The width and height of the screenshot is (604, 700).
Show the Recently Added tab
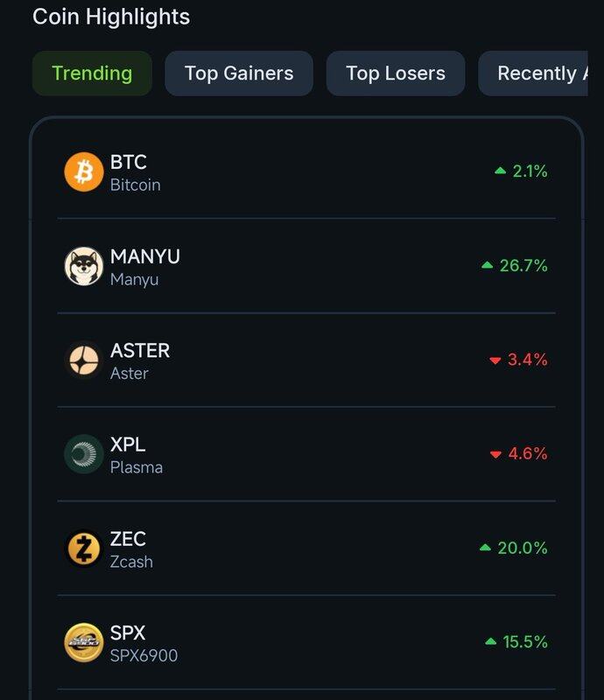541,73
